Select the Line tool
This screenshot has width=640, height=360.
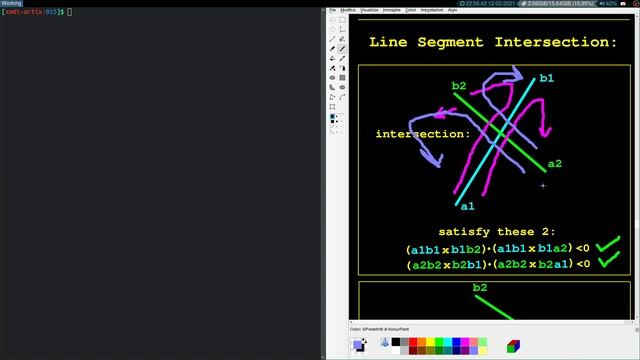pos(332,39)
